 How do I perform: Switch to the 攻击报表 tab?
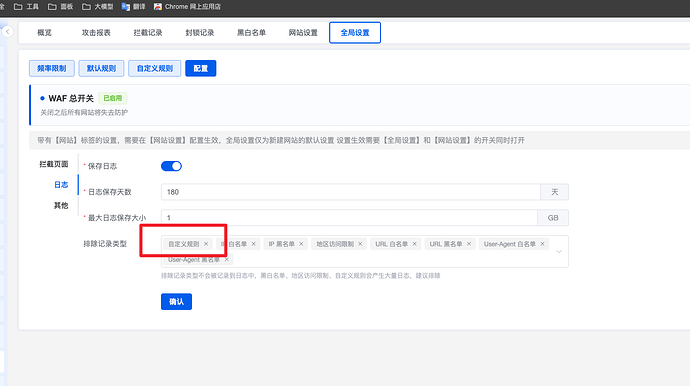[96, 33]
